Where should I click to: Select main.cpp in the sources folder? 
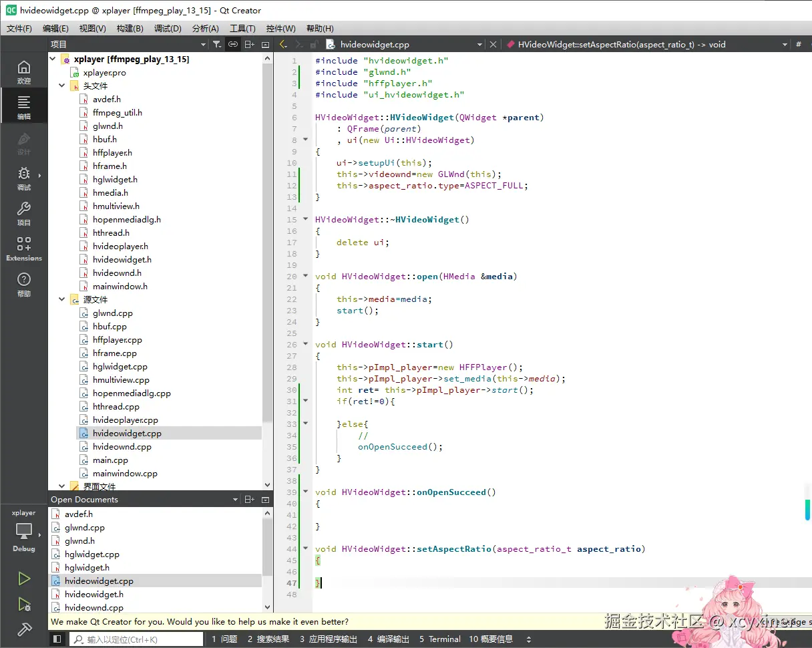(x=110, y=460)
